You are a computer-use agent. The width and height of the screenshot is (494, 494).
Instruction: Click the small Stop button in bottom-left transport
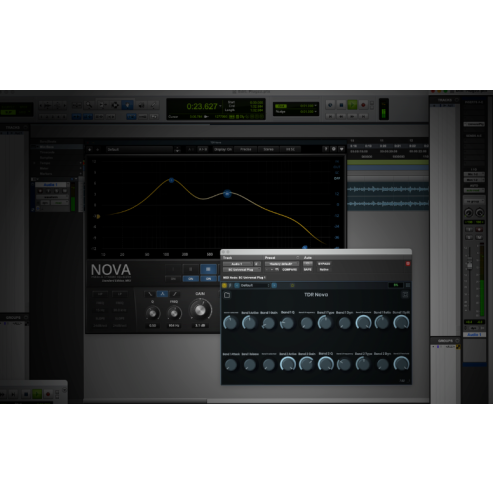[26, 394]
